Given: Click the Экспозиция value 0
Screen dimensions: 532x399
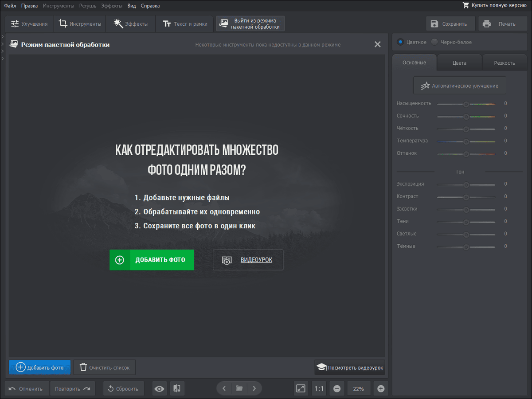Looking at the screenshot, I should [505, 184].
